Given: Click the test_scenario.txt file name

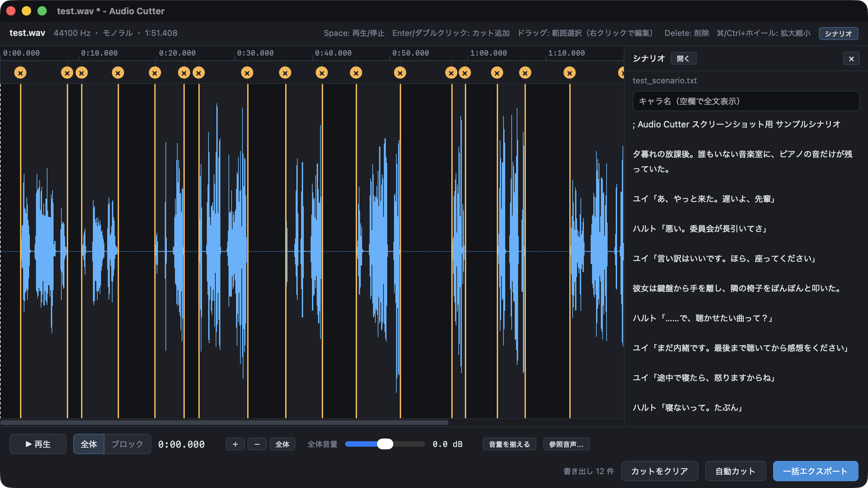Looking at the screenshot, I should pos(664,81).
